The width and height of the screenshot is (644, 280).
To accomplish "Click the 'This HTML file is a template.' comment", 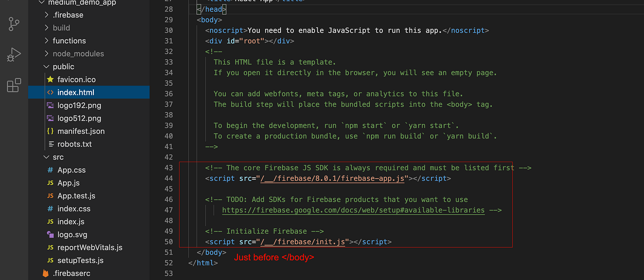I will click(x=275, y=62).
